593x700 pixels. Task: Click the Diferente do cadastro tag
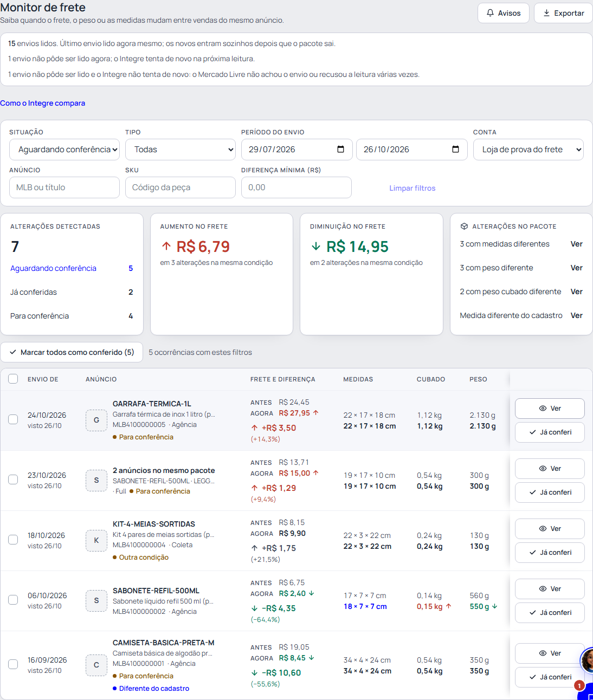(151, 689)
